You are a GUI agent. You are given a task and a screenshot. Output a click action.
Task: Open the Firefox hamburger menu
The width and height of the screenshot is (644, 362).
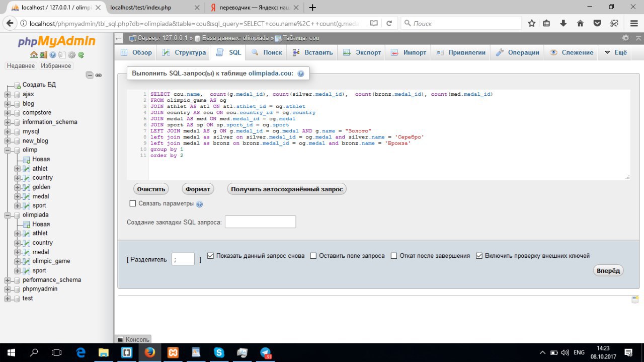point(634,23)
